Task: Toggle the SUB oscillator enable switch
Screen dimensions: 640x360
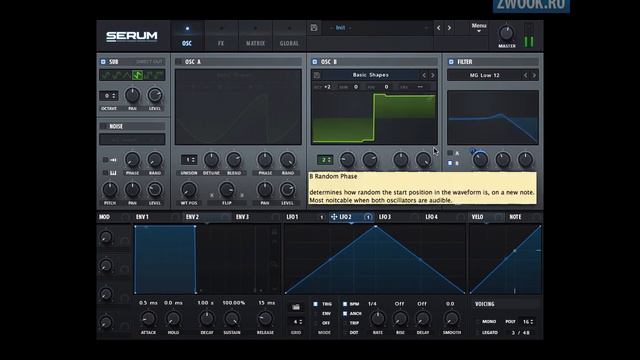Action: tap(103, 62)
